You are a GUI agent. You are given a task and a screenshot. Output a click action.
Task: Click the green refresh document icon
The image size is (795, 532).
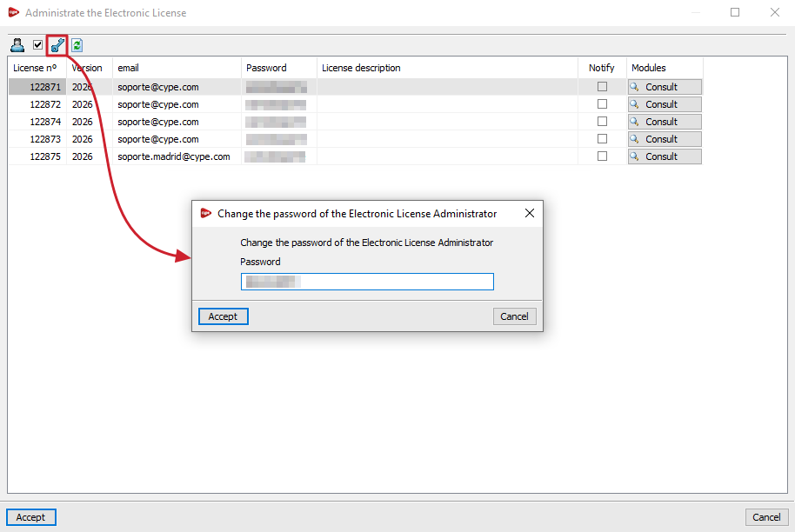tap(77, 45)
